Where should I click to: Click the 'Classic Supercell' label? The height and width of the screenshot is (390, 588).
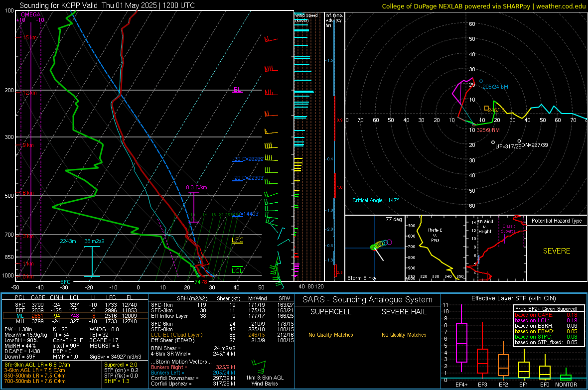point(509,229)
